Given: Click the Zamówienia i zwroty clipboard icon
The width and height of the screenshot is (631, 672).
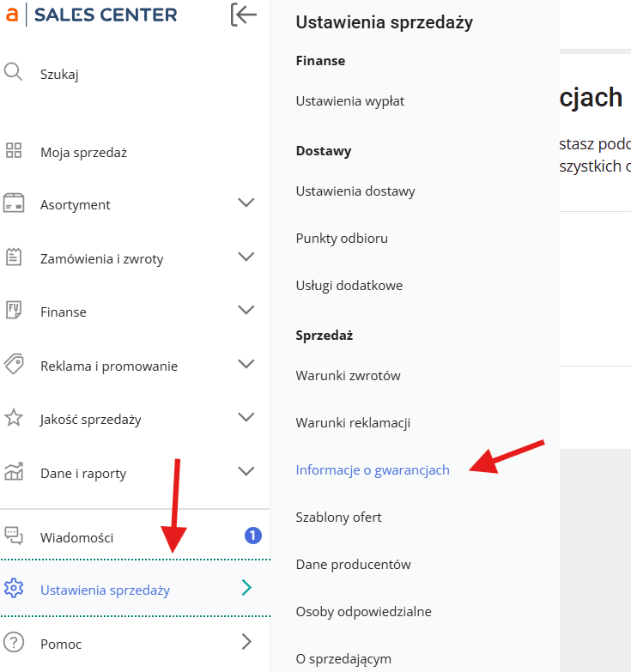Looking at the screenshot, I should pyautogui.click(x=14, y=257).
